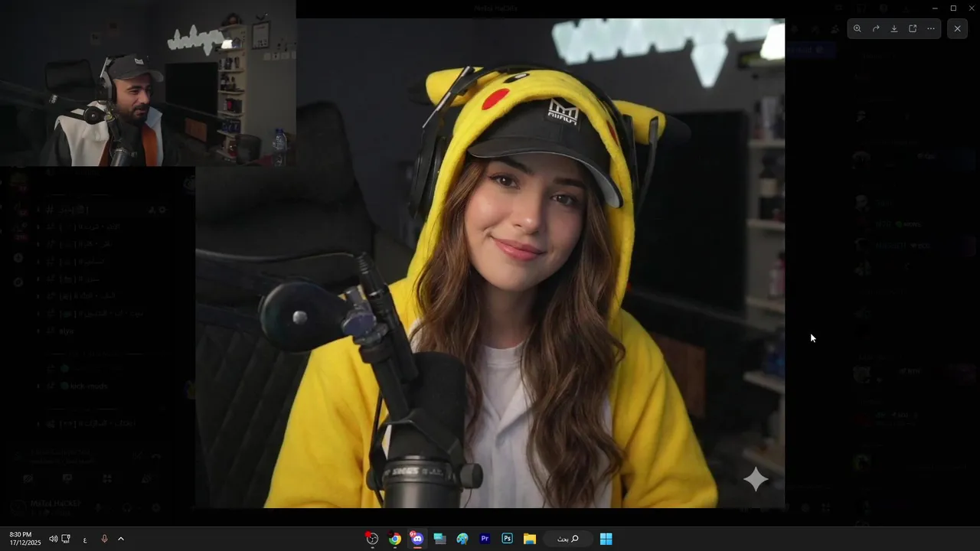
Task: Open the network tray icon
Action: [66, 539]
